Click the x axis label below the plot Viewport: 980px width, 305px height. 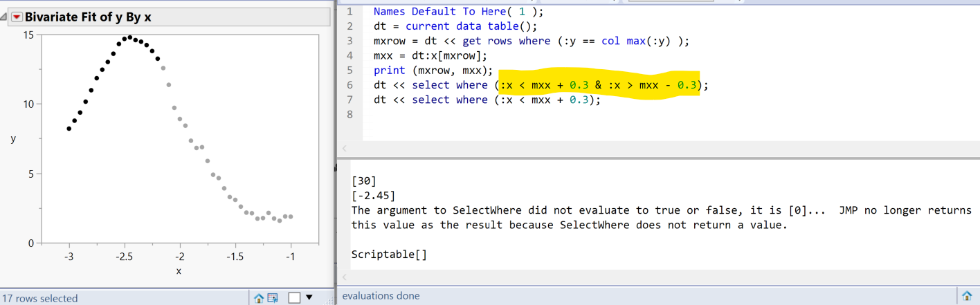click(179, 271)
